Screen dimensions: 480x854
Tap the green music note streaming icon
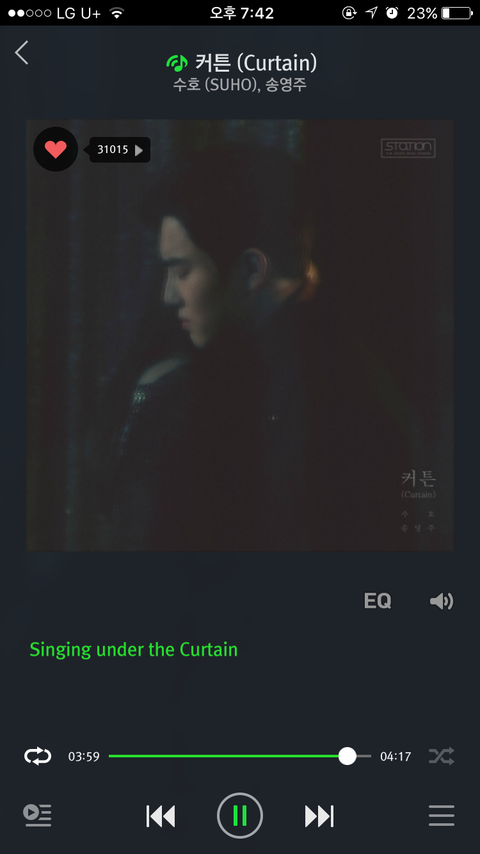click(177, 63)
